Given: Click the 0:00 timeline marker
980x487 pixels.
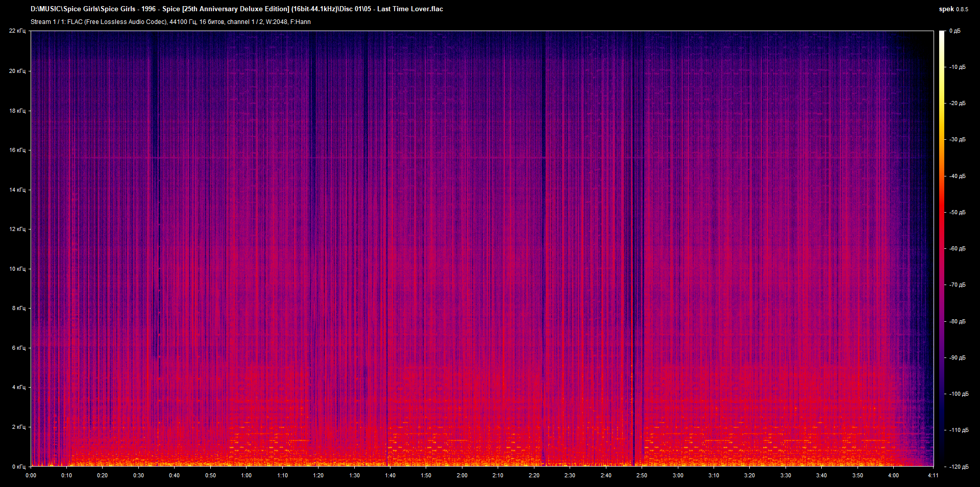Looking at the screenshot, I should [x=31, y=475].
